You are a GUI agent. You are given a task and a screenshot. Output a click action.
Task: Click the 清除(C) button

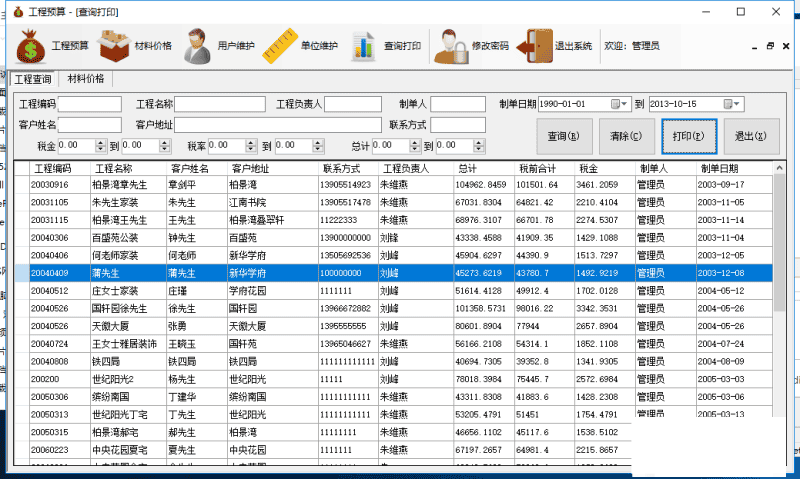(x=626, y=136)
